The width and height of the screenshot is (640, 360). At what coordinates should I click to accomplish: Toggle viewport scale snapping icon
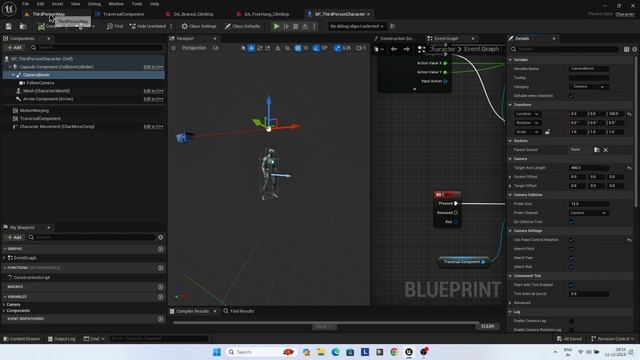tap(337, 48)
